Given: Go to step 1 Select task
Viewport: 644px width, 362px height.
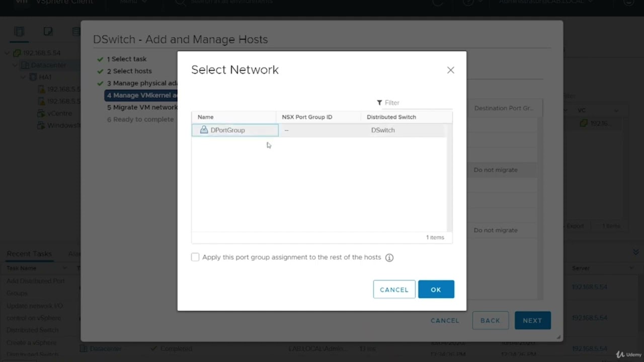Looking at the screenshot, I should click(x=126, y=59).
